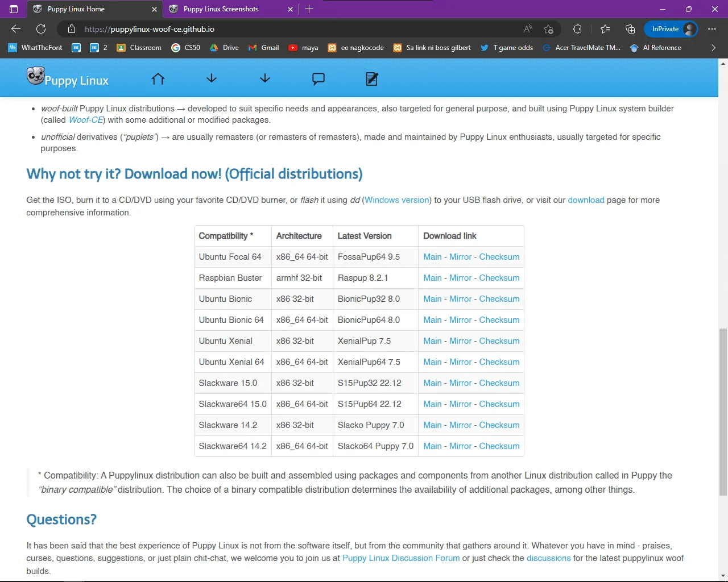The width and height of the screenshot is (728, 582).
Task: Click the down arrow beside the speech bubble
Action: (265, 78)
